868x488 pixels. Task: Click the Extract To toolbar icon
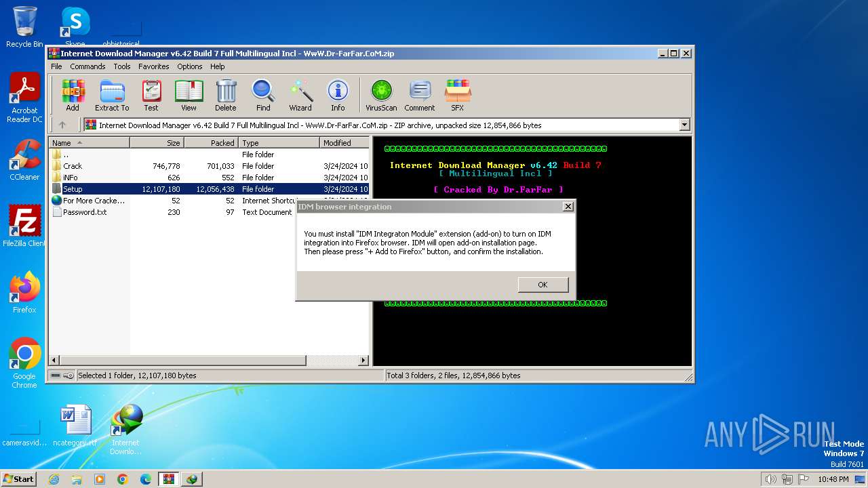112,96
